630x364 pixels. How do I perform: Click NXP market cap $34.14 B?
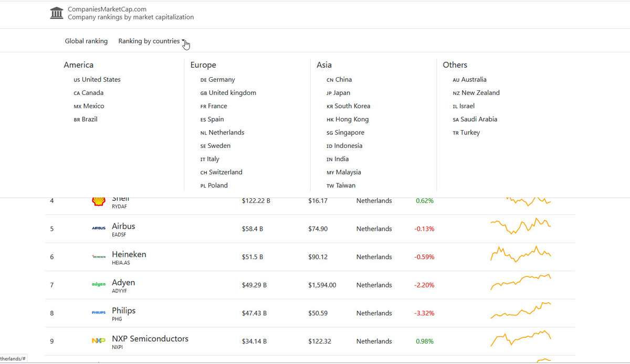click(x=254, y=341)
